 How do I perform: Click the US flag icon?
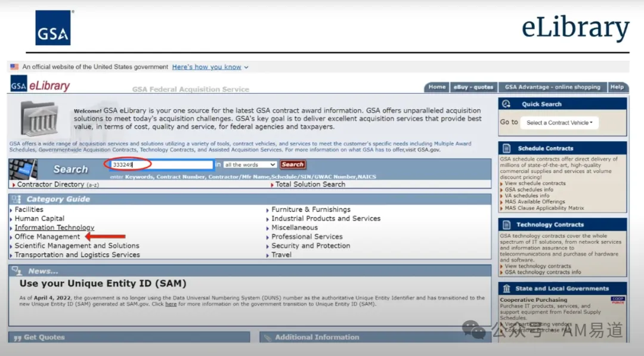[x=14, y=67]
